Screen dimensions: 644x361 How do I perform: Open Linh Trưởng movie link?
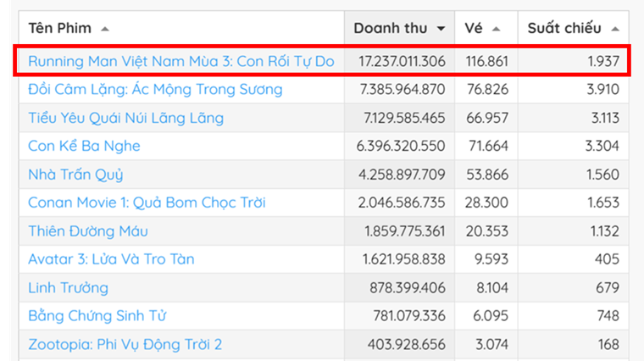click(68, 288)
